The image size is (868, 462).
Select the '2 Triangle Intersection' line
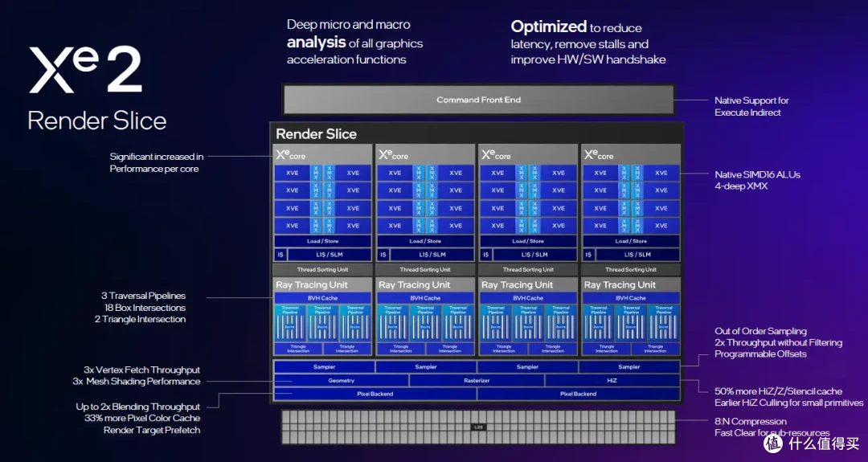(140, 319)
